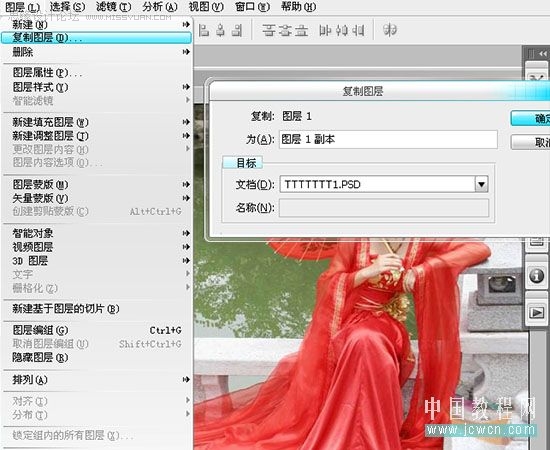The image size is (550, 450).
Task: Click the greyed 文字 menu entry
Action: pos(96,274)
